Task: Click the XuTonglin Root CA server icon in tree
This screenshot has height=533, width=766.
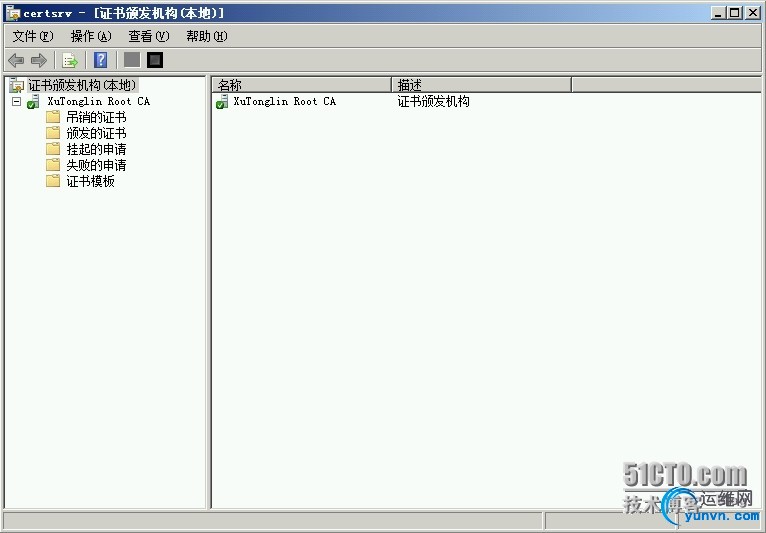Action: point(33,102)
